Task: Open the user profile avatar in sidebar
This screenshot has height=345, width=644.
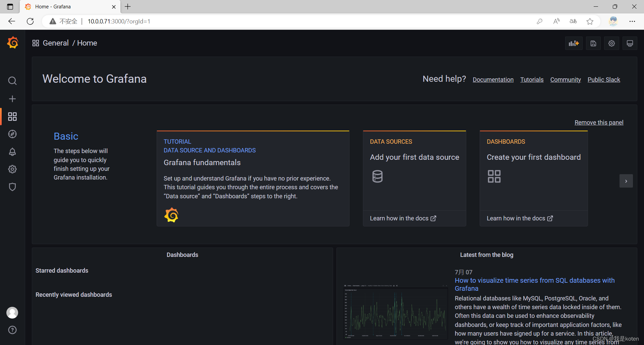Action: point(12,313)
